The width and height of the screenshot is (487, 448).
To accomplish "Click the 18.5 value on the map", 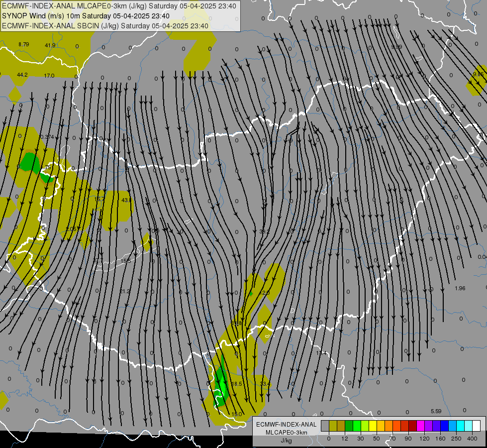I will 237,384.
